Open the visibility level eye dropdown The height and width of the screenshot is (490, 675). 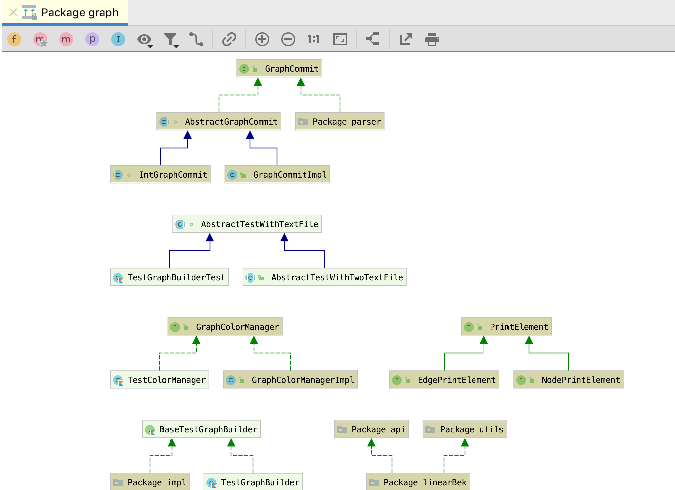pyautogui.click(x=146, y=40)
